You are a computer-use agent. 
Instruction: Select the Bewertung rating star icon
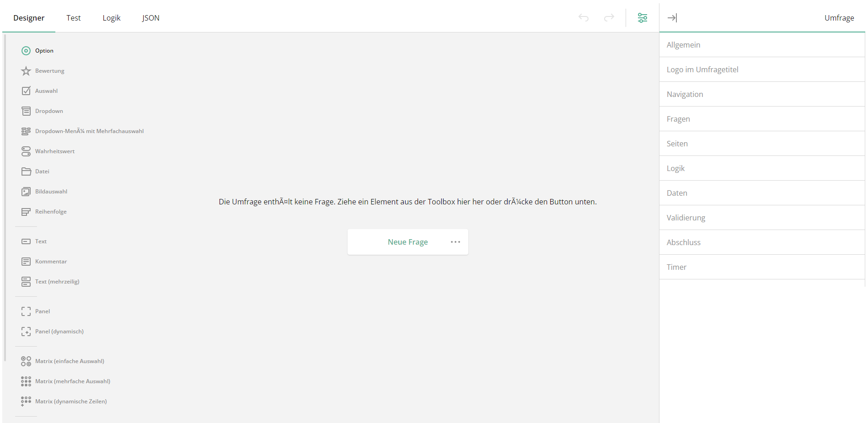[26, 70]
